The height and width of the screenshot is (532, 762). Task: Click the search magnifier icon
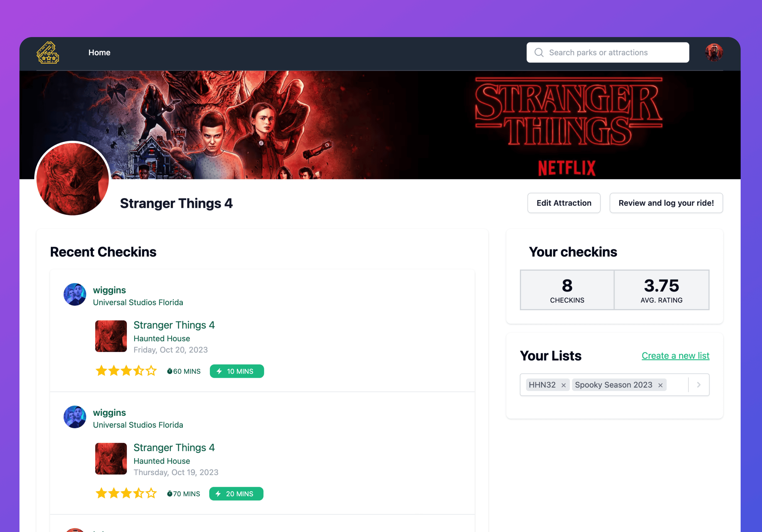(x=539, y=52)
